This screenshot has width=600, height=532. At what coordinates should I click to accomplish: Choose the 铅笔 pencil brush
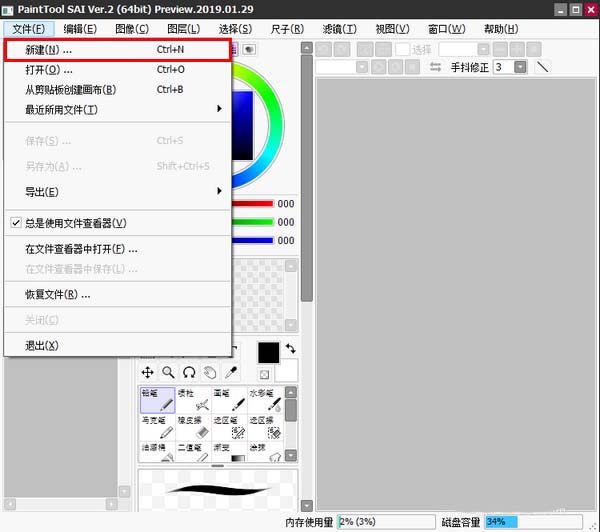coord(158,400)
